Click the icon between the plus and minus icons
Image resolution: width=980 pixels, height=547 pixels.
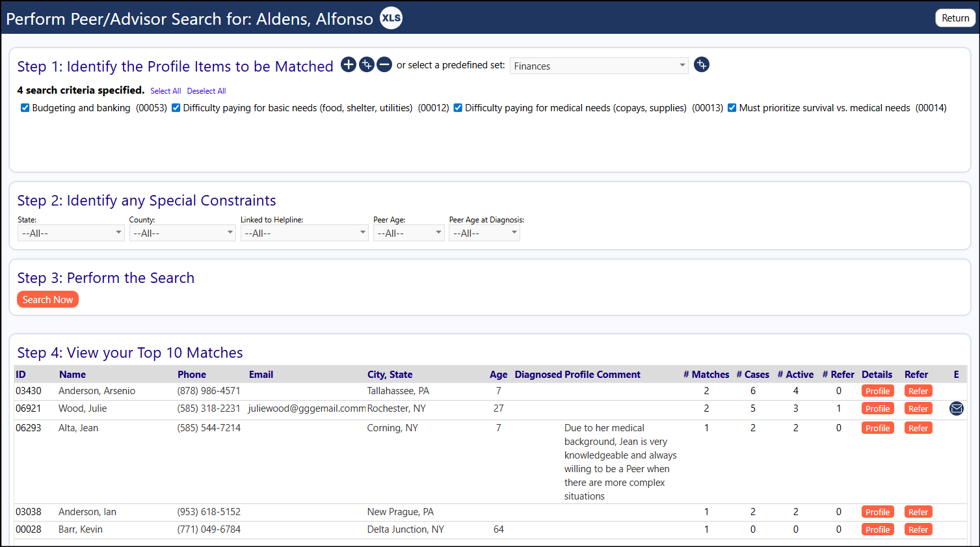point(367,64)
